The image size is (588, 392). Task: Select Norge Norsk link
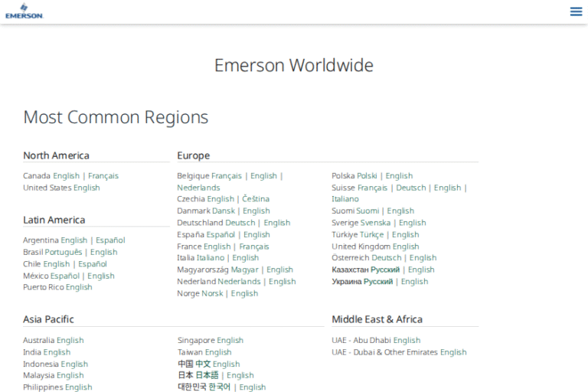(213, 293)
